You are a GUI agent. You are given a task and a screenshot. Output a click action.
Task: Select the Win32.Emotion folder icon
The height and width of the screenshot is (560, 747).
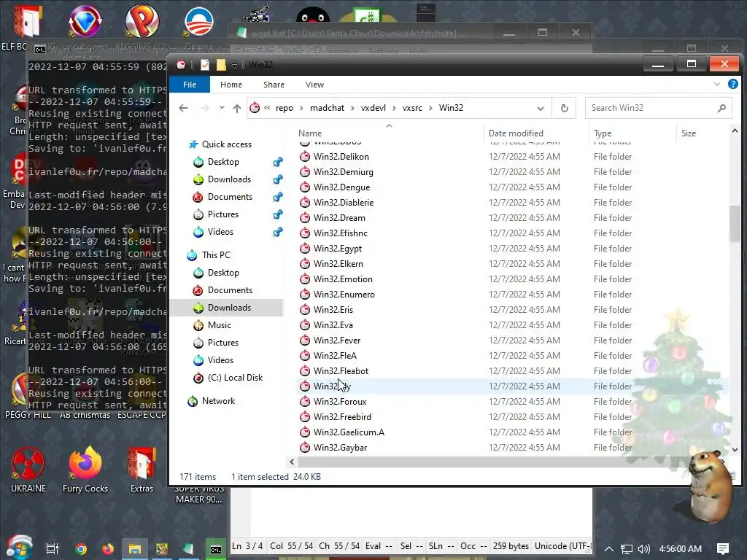[305, 279]
